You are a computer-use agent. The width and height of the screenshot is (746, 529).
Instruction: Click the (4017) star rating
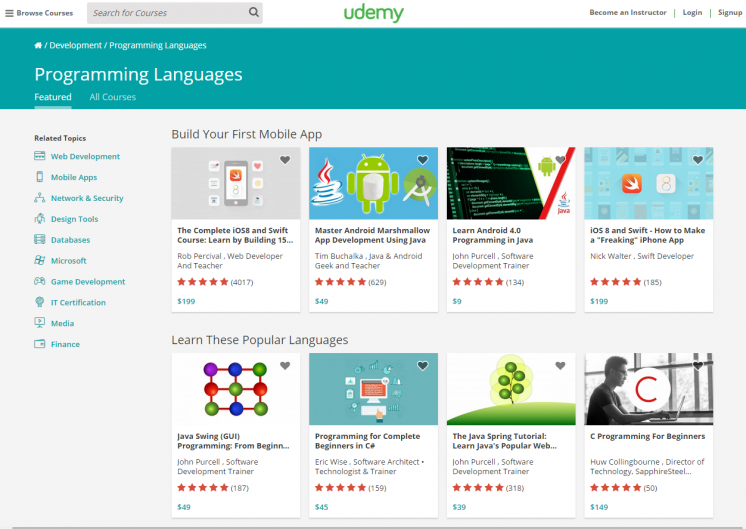(x=215, y=282)
